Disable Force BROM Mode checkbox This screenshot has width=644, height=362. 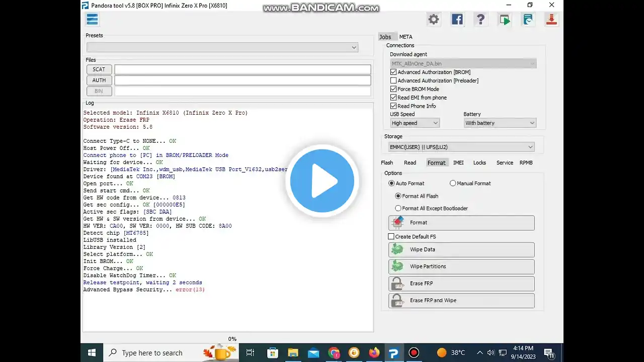[x=393, y=89]
